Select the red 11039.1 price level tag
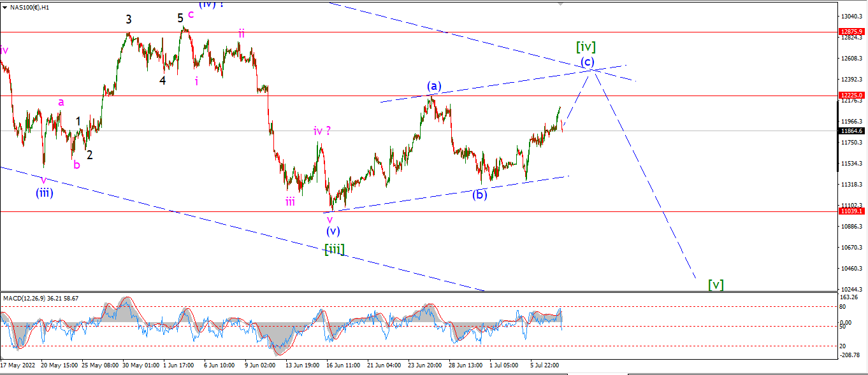The width and height of the screenshot is (868, 375). coord(851,211)
